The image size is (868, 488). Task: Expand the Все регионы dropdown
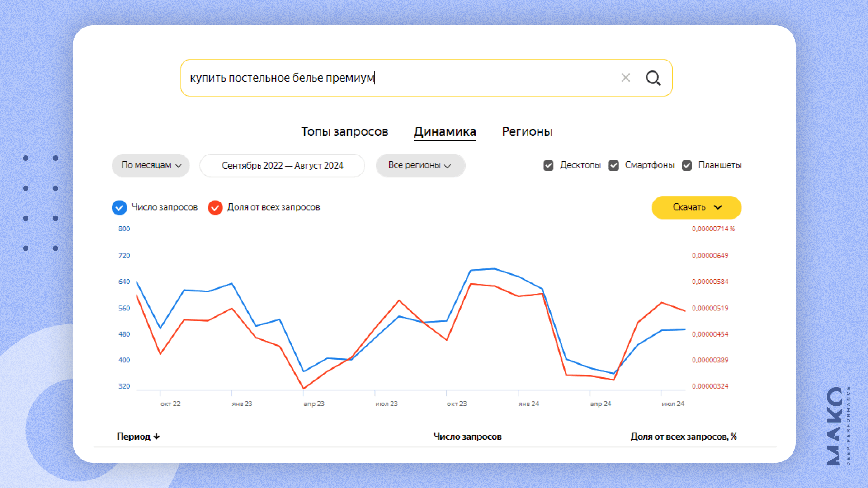point(420,165)
